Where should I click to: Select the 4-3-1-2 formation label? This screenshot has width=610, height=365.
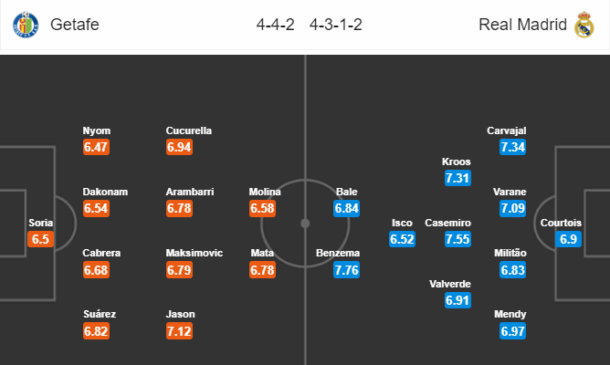point(336,25)
